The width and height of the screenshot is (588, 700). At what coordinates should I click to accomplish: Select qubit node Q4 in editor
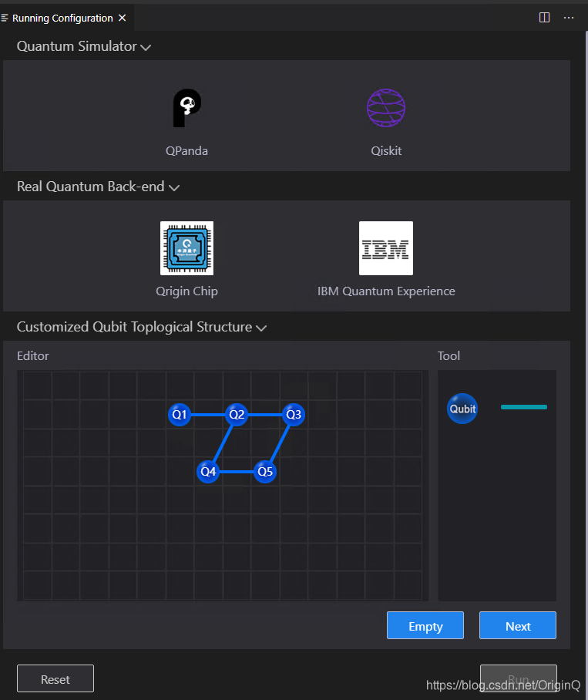208,472
